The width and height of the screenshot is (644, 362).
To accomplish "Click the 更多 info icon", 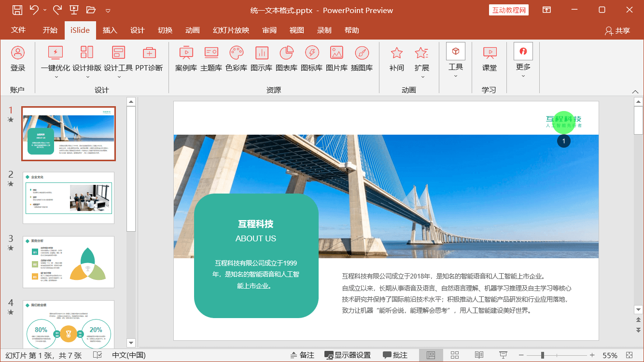I will (523, 51).
